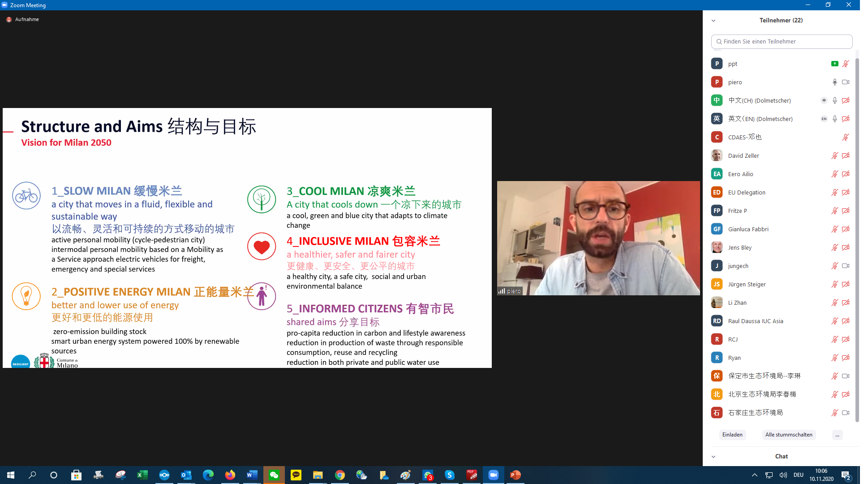The height and width of the screenshot is (484, 868).
Task: Click piero's microphone icon
Action: coord(834,82)
